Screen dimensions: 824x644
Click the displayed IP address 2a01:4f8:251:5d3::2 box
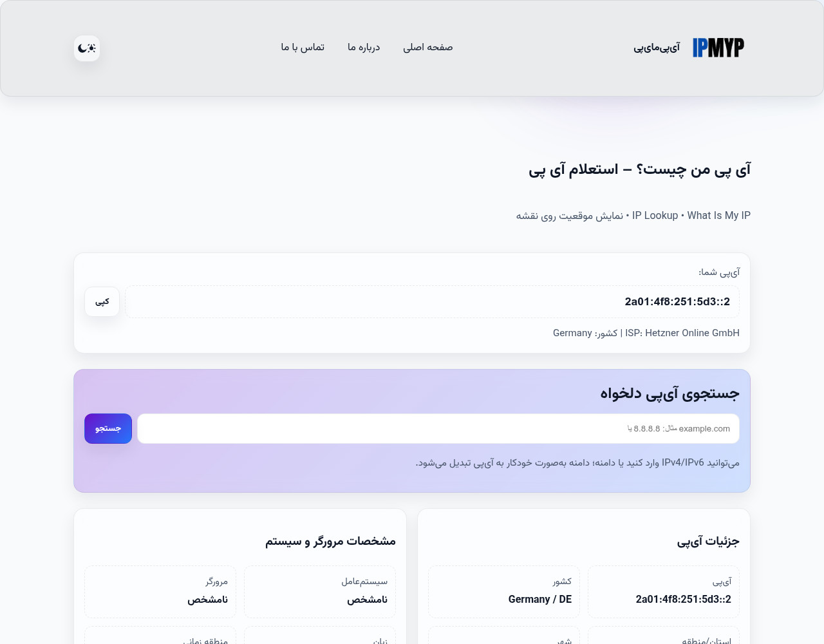tap(432, 302)
